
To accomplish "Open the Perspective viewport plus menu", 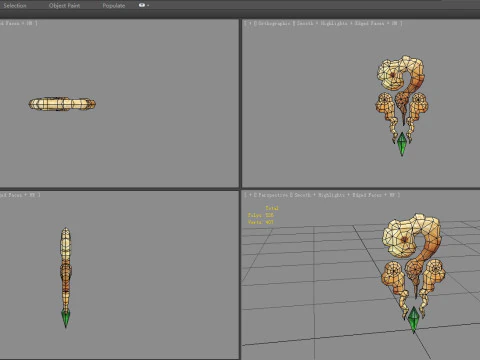I will (x=250, y=195).
